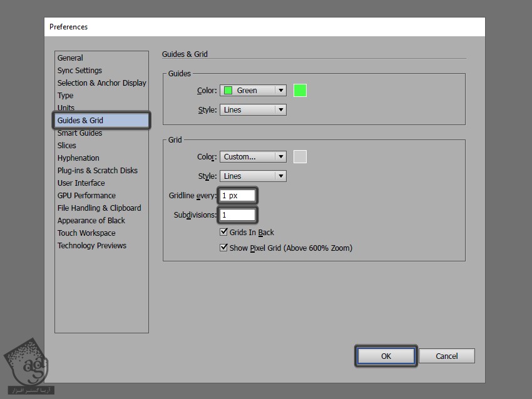Screen dimensions: 532x399
Task: Select General in preferences list
Action: click(x=70, y=58)
